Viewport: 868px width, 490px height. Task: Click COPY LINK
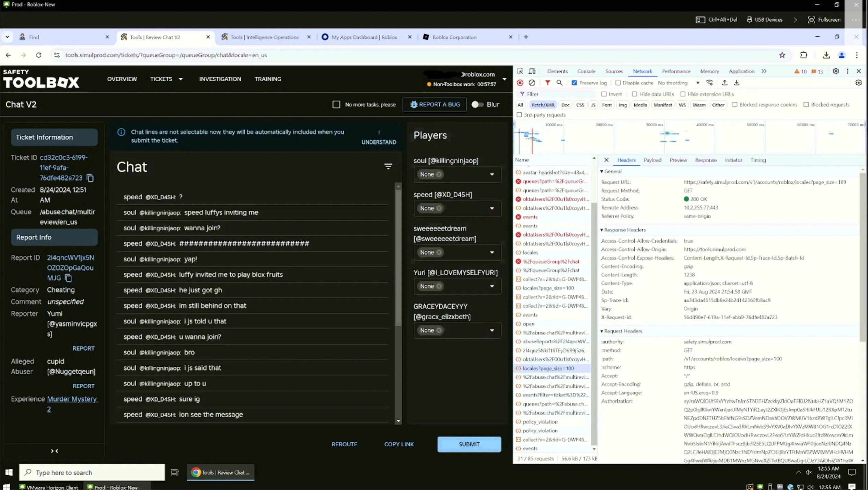click(x=398, y=444)
